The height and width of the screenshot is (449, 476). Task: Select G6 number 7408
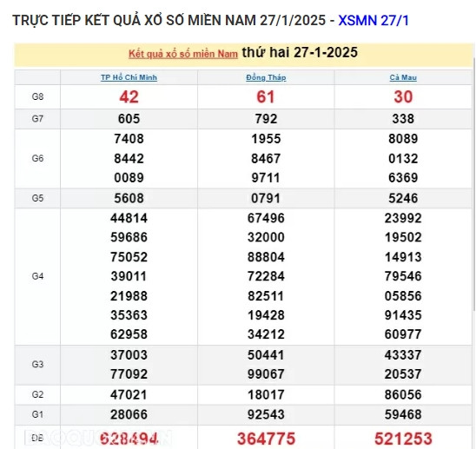(129, 139)
